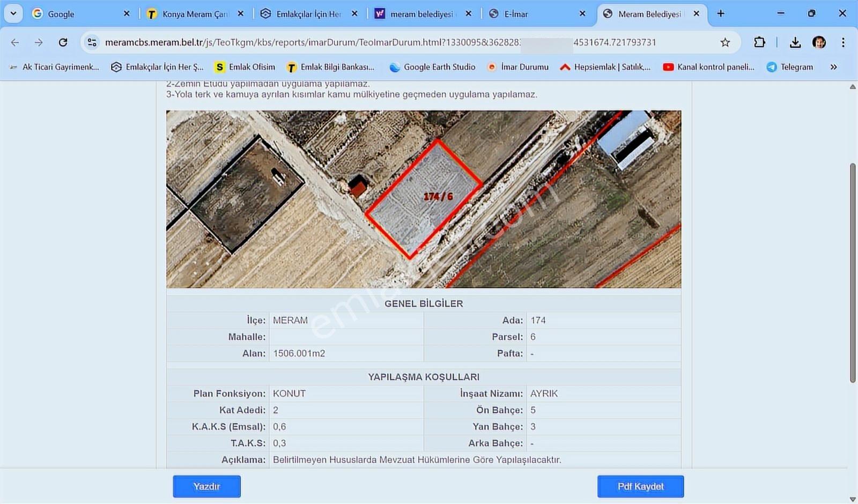Image resolution: width=858 pixels, height=504 pixels.
Task: Select the Plan Fonksiyon value KONUT
Action: tap(289, 394)
